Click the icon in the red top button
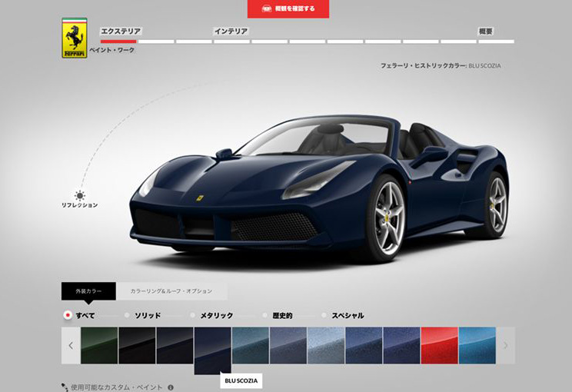 point(267,8)
